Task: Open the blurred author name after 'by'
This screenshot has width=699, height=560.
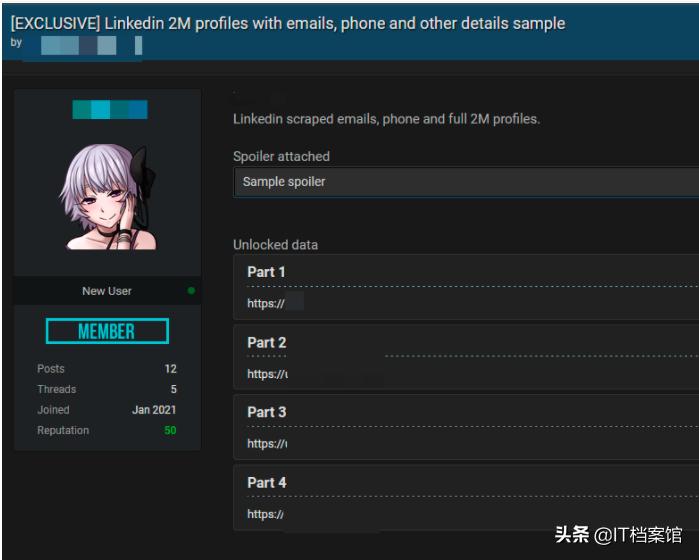Action: tap(91, 45)
